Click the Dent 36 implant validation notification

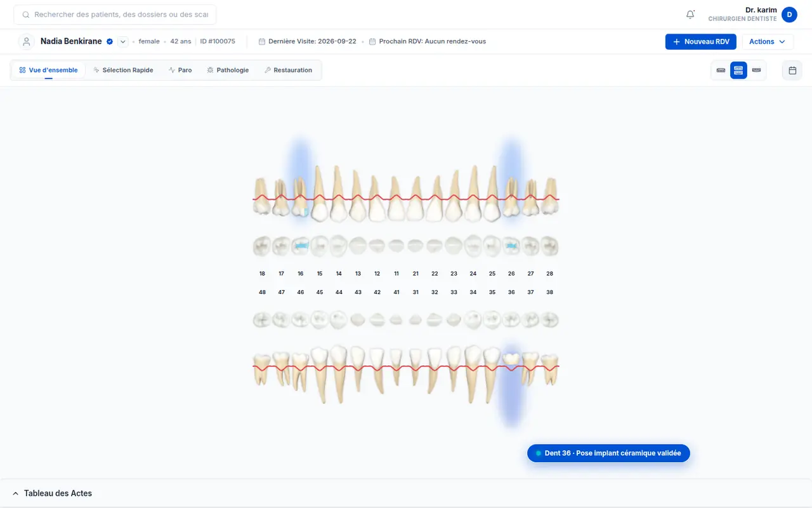(x=608, y=453)
